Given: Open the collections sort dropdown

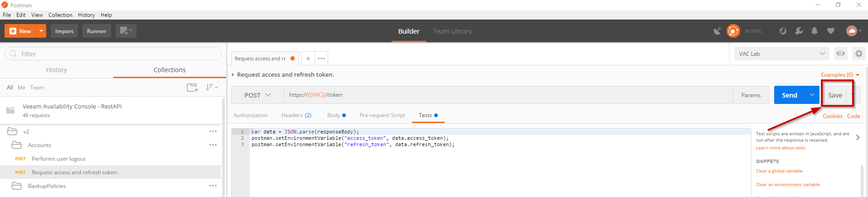Looking at the screenshot, I should 212,87.
